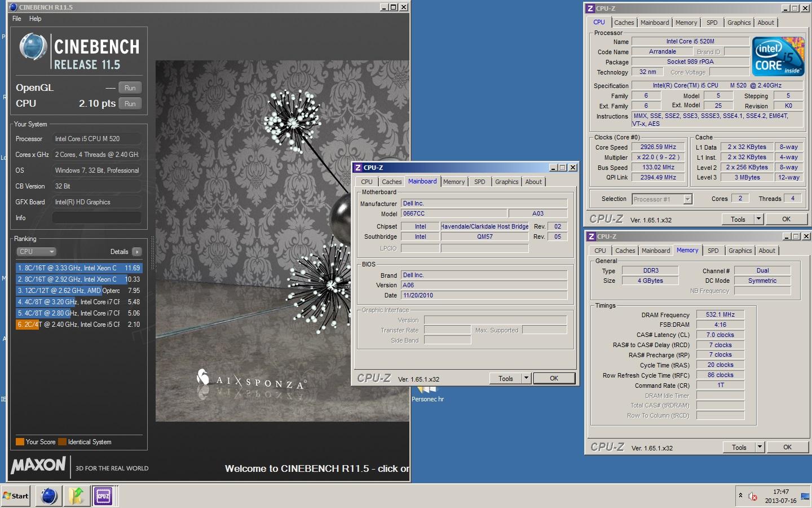Viewport: 812px width, 508px height.
Task: Select ranking entry 3 AMD Opteron 7.95
Action: coord(79,291)
